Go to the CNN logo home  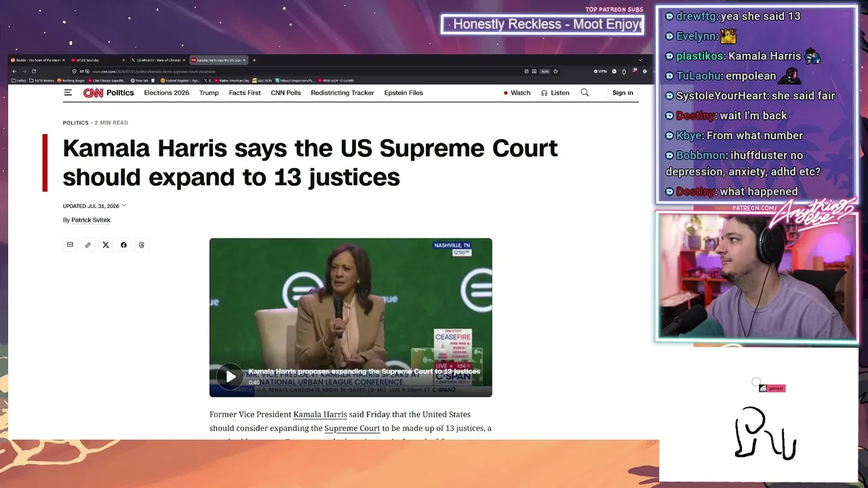pyautogui.click(x=93, y=93)
